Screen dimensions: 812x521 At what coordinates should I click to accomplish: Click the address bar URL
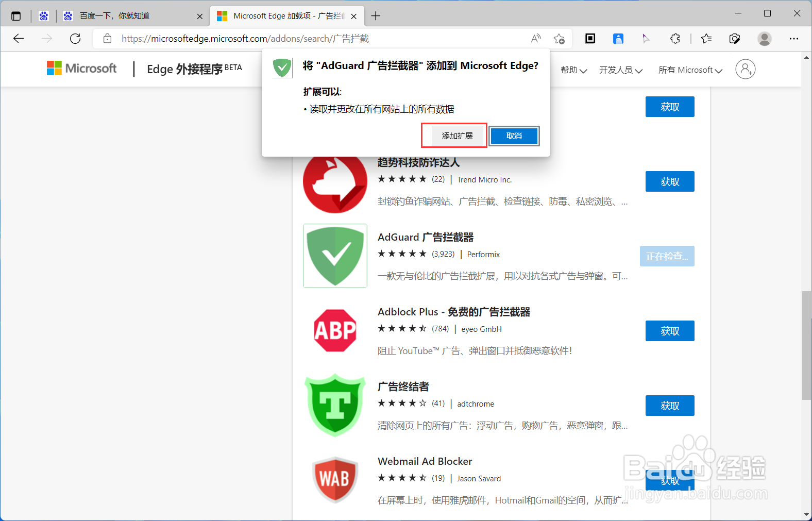click(x=245, y=39)
